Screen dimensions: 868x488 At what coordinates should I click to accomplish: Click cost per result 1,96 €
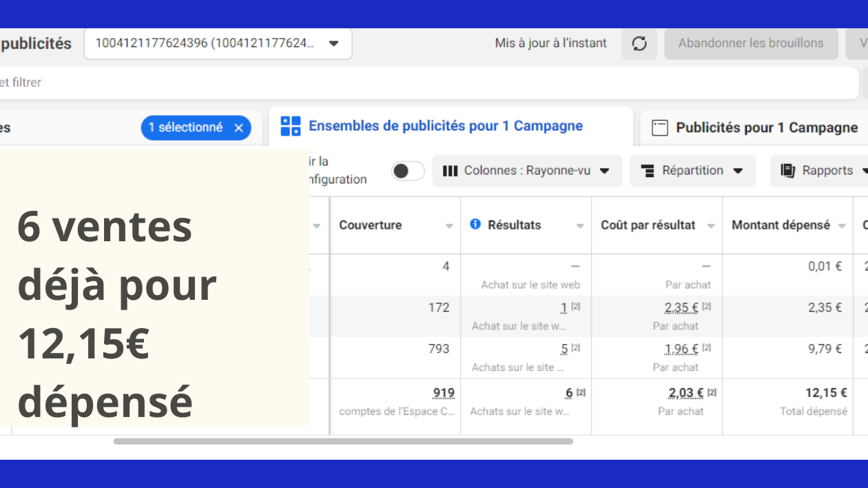[681, 349]
